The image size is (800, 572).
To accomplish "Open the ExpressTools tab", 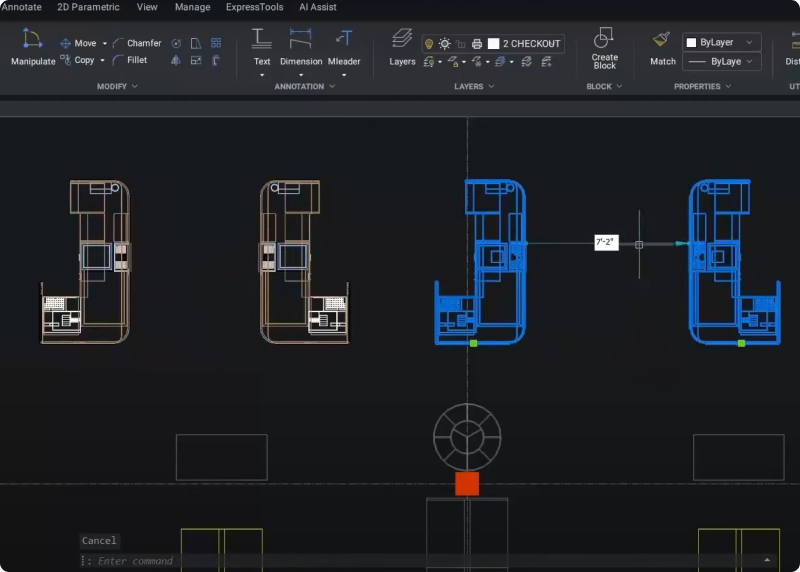I will [x=255, y=7].
